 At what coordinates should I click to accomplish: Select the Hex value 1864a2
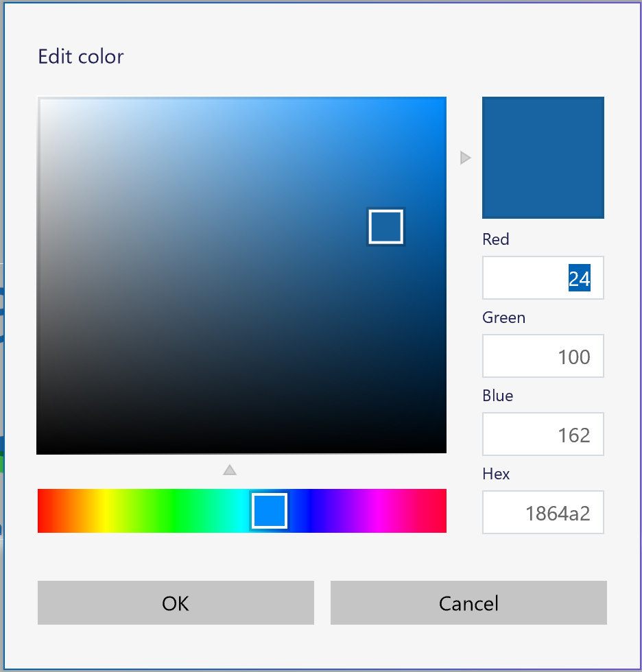(x=543, y=512)
